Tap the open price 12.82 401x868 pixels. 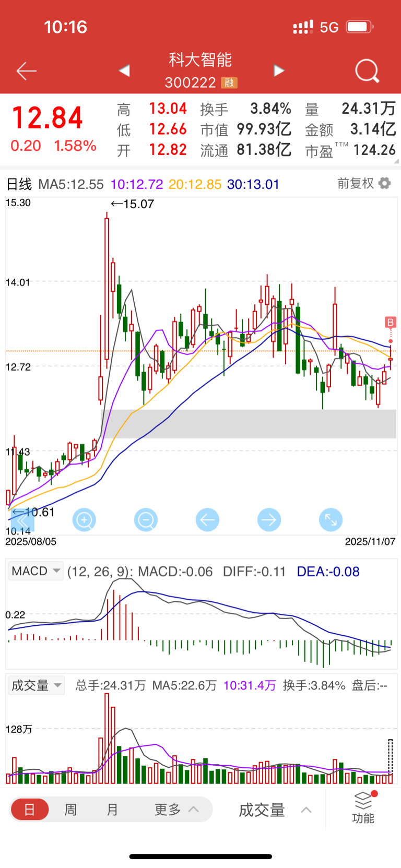pos(168,150)
